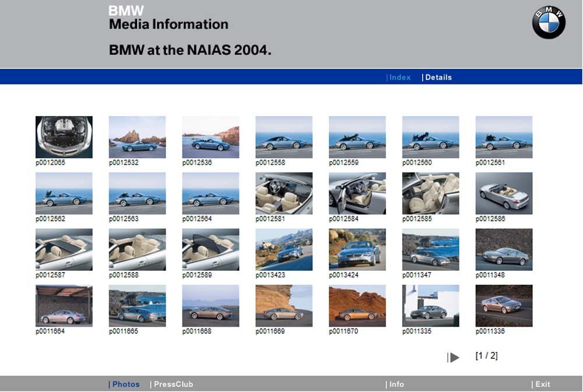Go to the next photo page arrow
Screen dimensions: 583x392
(x=453, y=358)
